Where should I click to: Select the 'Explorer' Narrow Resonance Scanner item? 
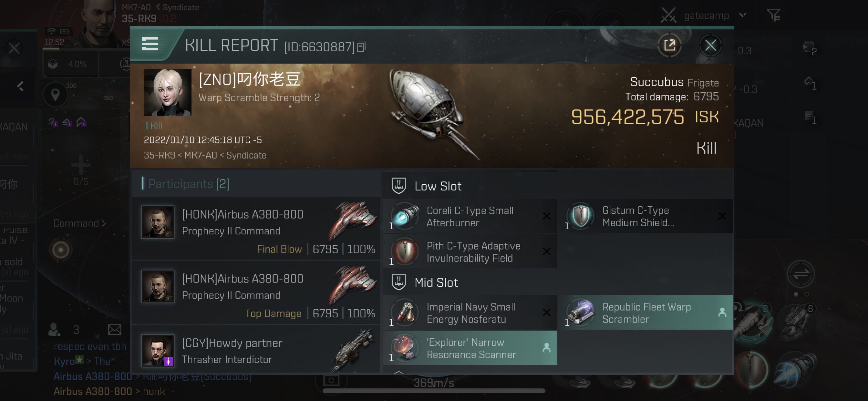click(470, 348)
